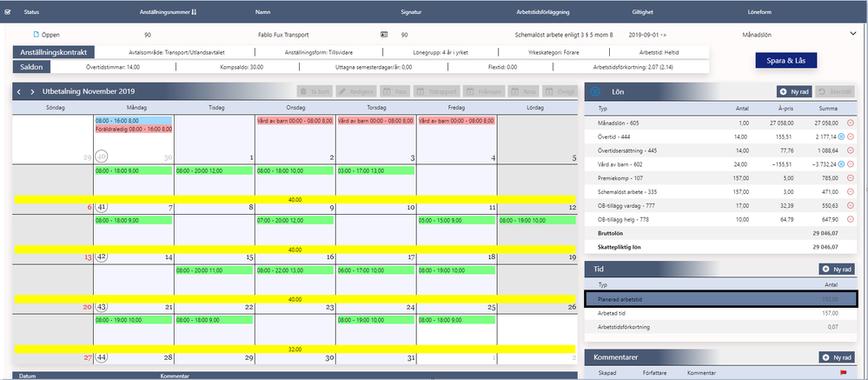Screen dimensions: 868x380
Task: Show info for Vård av barn - 602 sum
Action: [841, 164]
